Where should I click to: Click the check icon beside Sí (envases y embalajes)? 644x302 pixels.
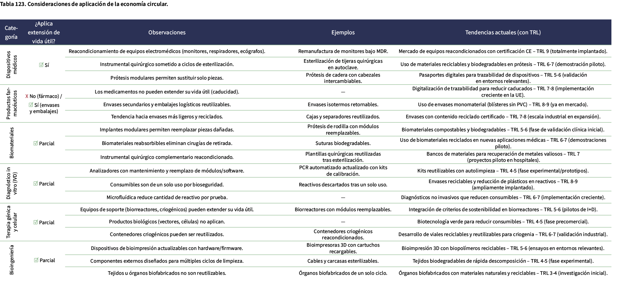[31, 105]
